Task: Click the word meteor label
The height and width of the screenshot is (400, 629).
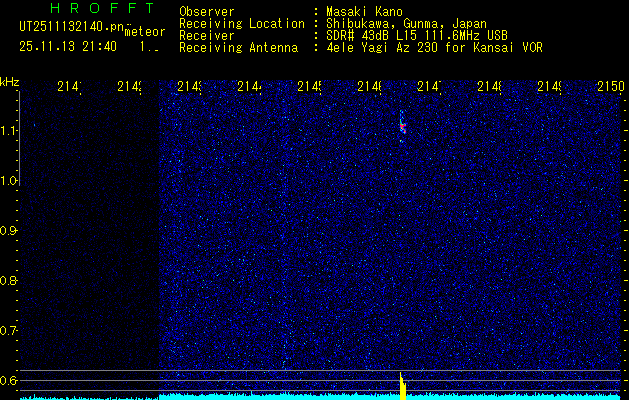Action: click(x=145, y=32)
